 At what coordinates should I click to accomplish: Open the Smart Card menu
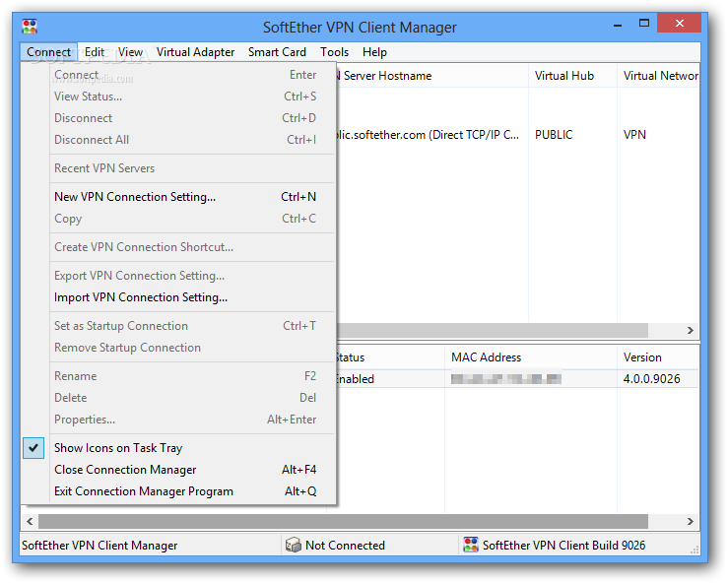[277, 52]
